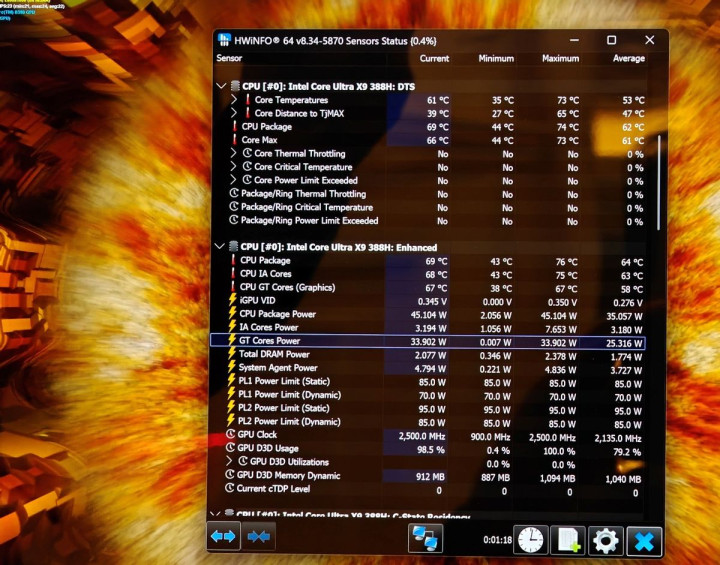The height and width of the screenshot is (565, 720).
Task: Collapse the CPU DTS sensor group
Action: point(221,86)
